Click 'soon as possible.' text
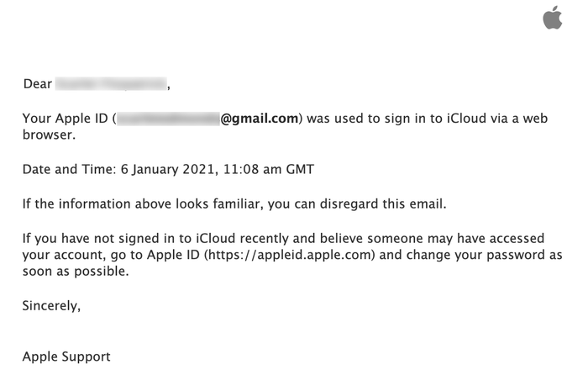 point(76,272)
